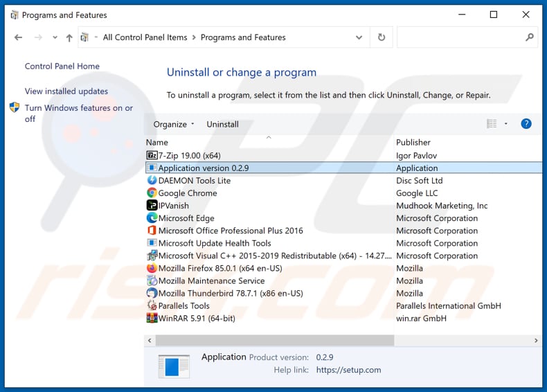
Task: Click the Mozilla Thunderbird icon
Action: pyautogui.click(x=152, y=293)
